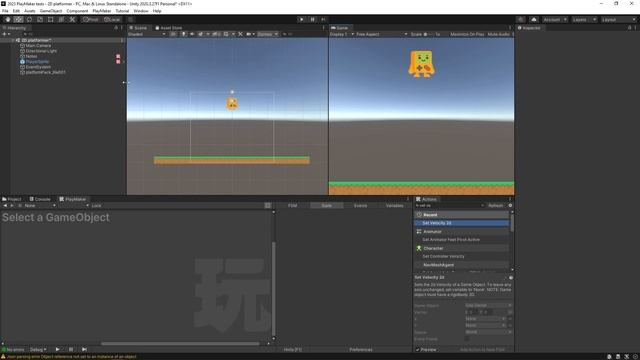
Task: Select Set Velocity 2d action
Action: click(x=462, y=223)
